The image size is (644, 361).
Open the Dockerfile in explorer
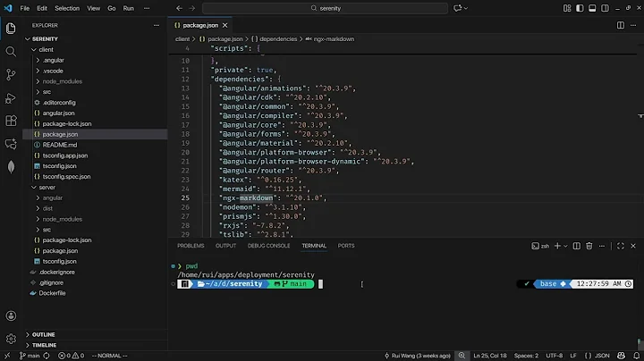coord(52,293)
